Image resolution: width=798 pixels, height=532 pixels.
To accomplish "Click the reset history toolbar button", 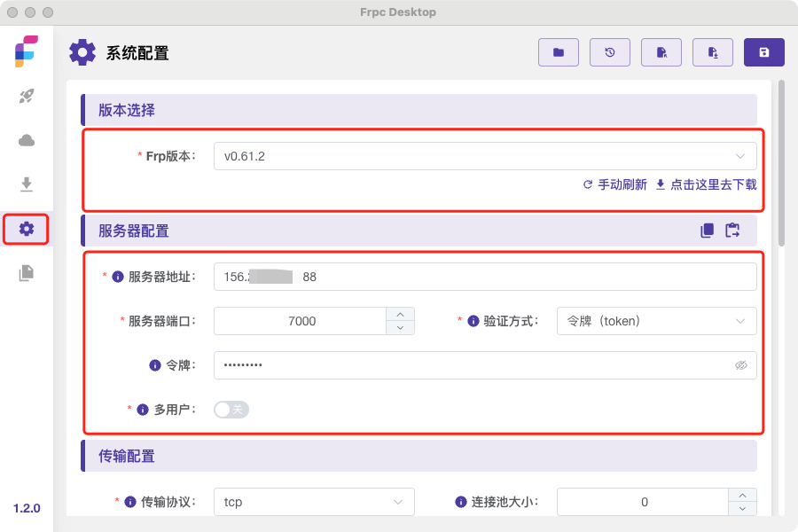I will click(610, 52).
